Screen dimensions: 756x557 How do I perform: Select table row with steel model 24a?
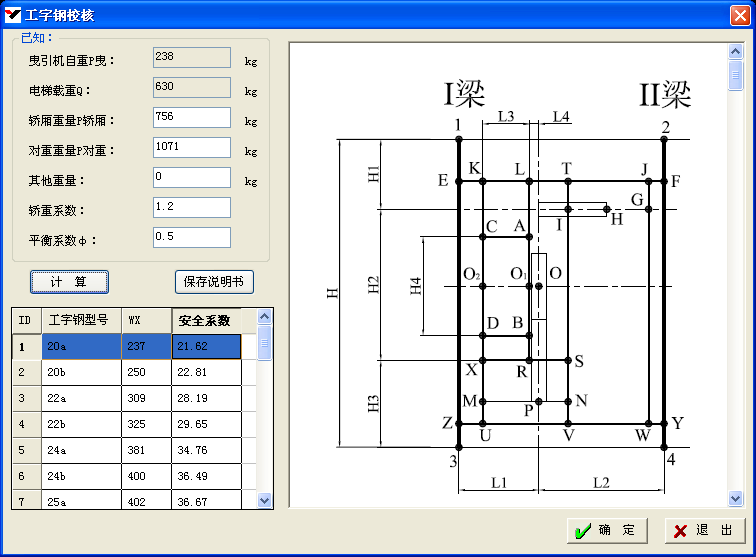[x=80, y=450]
